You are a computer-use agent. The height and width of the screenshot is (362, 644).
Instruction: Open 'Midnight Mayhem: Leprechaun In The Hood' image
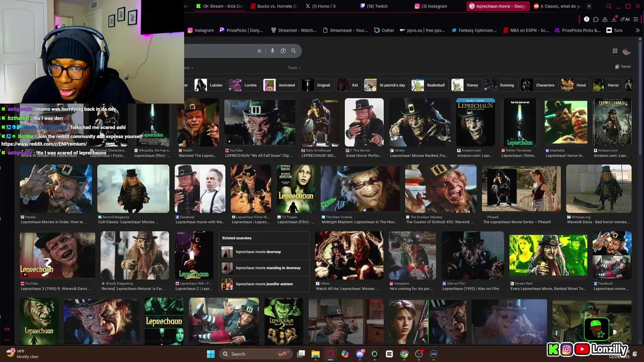(360, 189)
